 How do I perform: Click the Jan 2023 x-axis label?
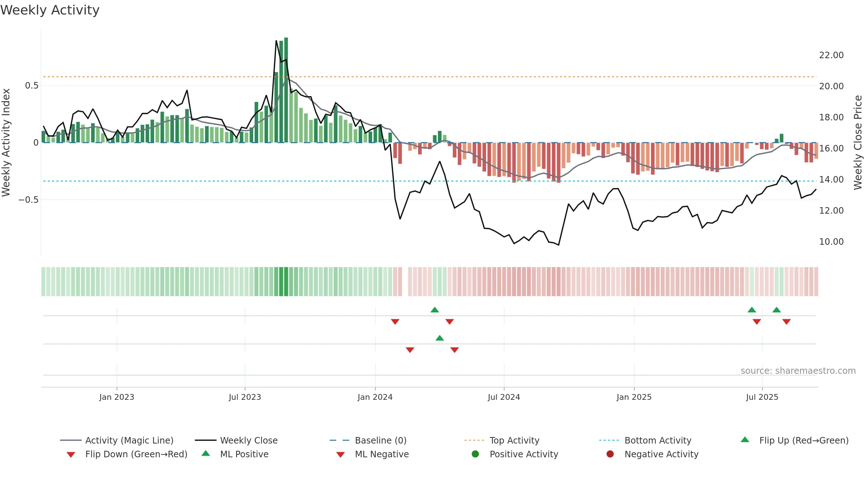[x=117, y=397]
